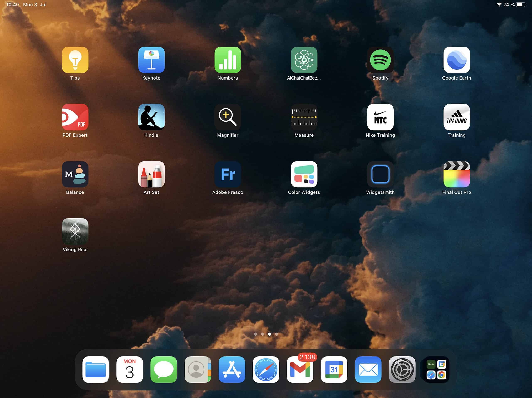
Task: Open the Files app in the dock
Action: point(95,369)
